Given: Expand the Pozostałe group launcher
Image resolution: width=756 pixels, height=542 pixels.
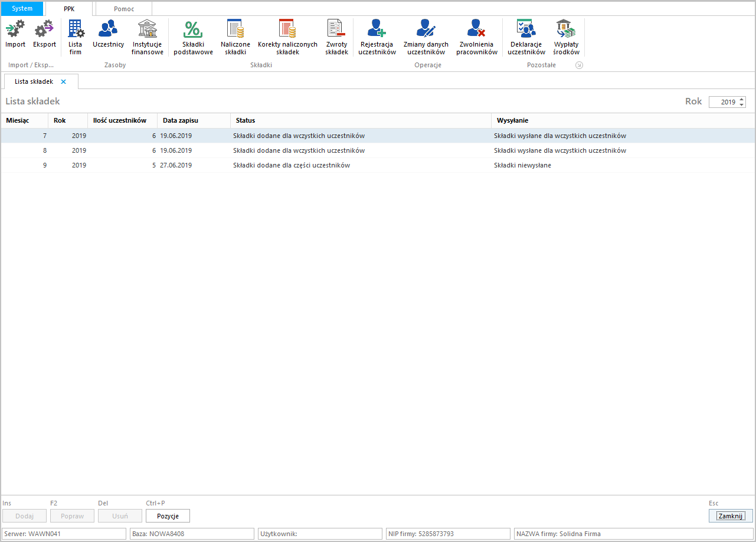Looking at the screenshot, I should (579, 65).
